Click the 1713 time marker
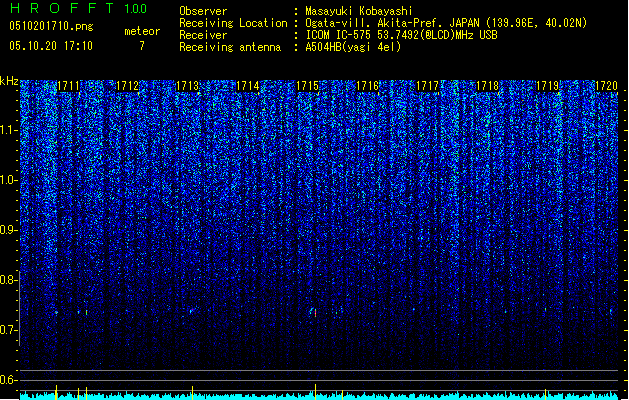This screenshot has width=629, height=400. (x=188, y=86)
